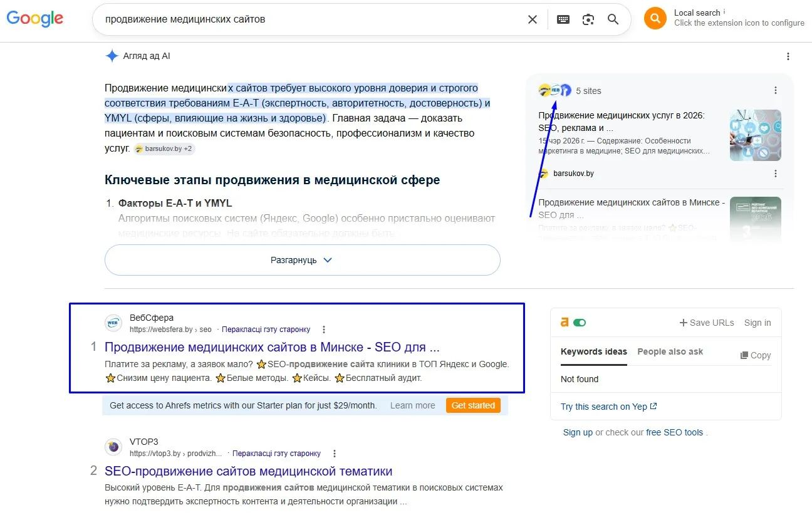Search by image with camera lens icon
Image resolution: width=812 pixels, height=525 pixels.
pos(588,19)
